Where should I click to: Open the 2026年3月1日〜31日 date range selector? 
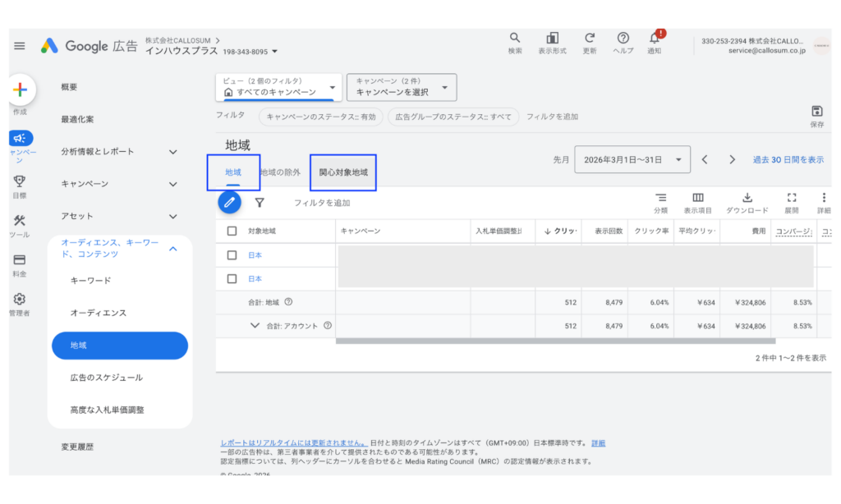tap(632, 159)
